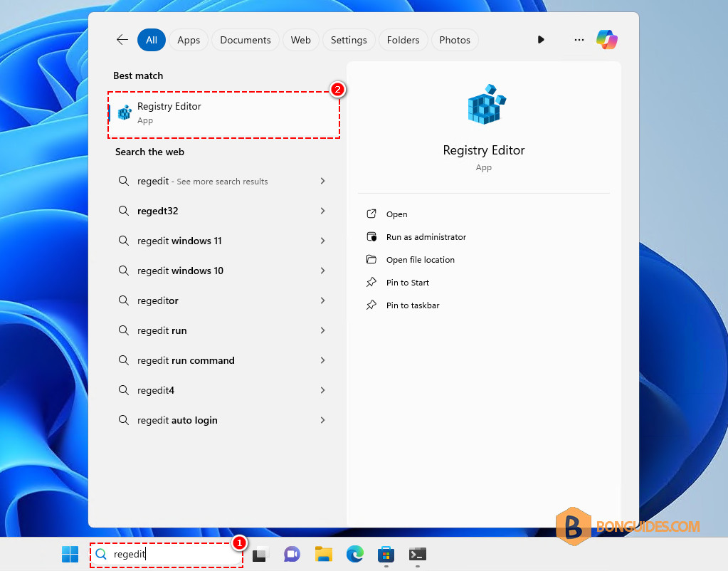Choose Open file location
Image resolution: width=728 pixels, height=571 pixels.
click(420, 260)
